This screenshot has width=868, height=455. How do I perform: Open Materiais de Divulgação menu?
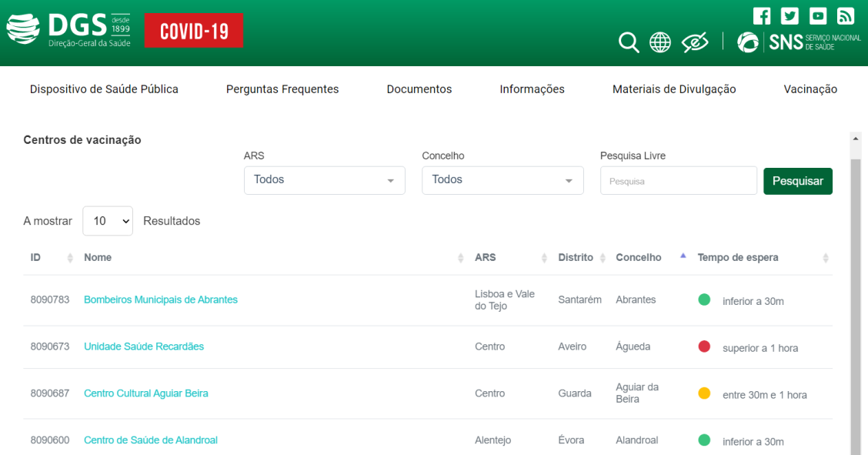tap(674, 89)
